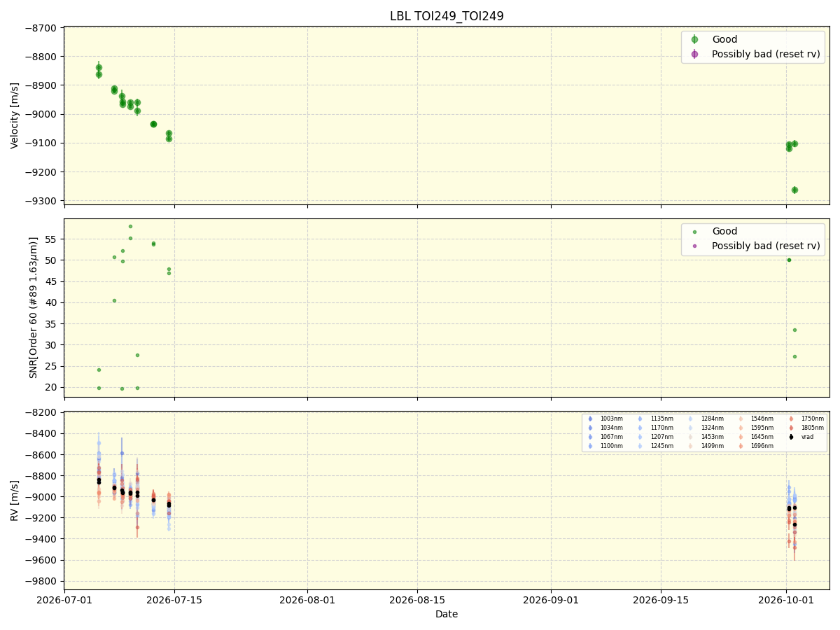840x630 pixels.
Task: Click the black vrad marker in bottom legend
Action: coord(791,437)
